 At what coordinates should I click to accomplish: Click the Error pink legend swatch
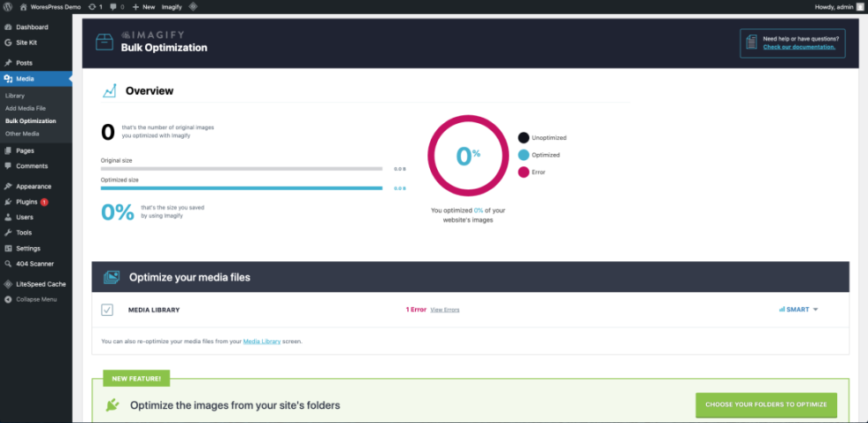click(x=523, y=172)
